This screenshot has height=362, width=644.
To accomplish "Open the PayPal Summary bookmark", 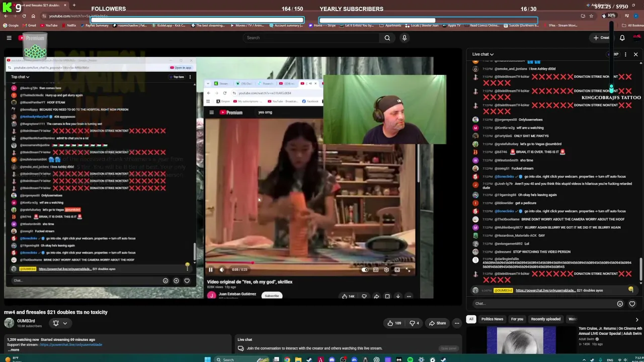I will coord(94,25).
